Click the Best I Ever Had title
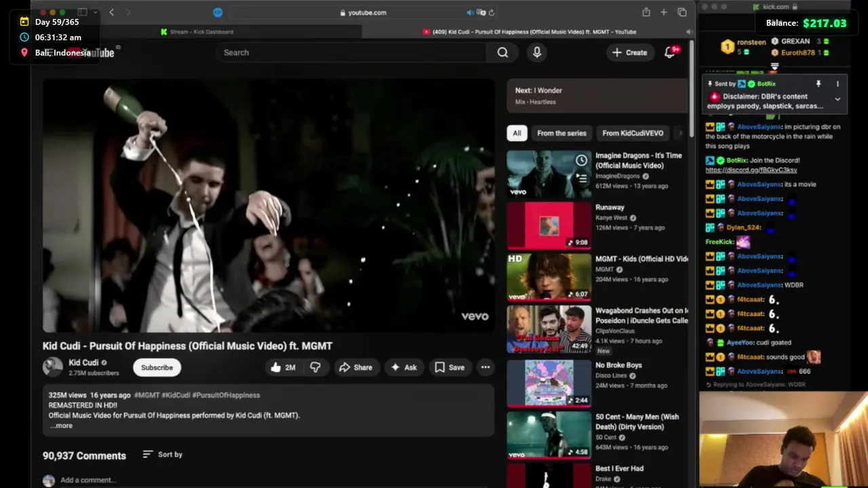 [619, 468]
